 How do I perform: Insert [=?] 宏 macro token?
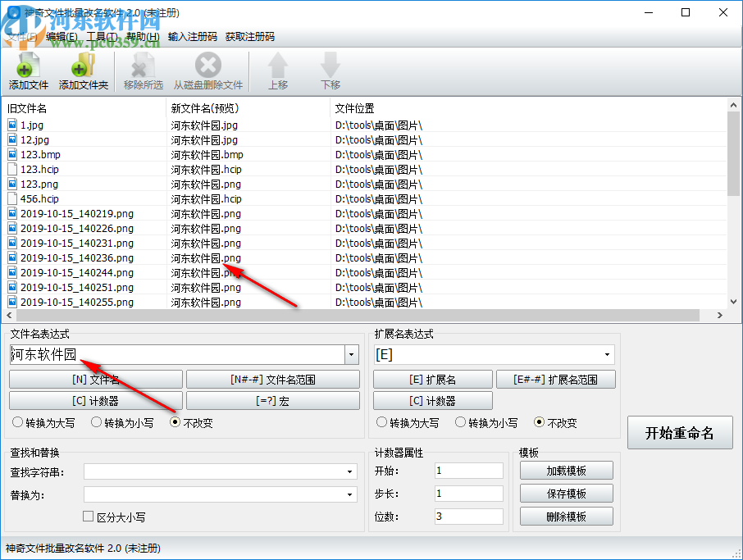(x=273, y=401)
